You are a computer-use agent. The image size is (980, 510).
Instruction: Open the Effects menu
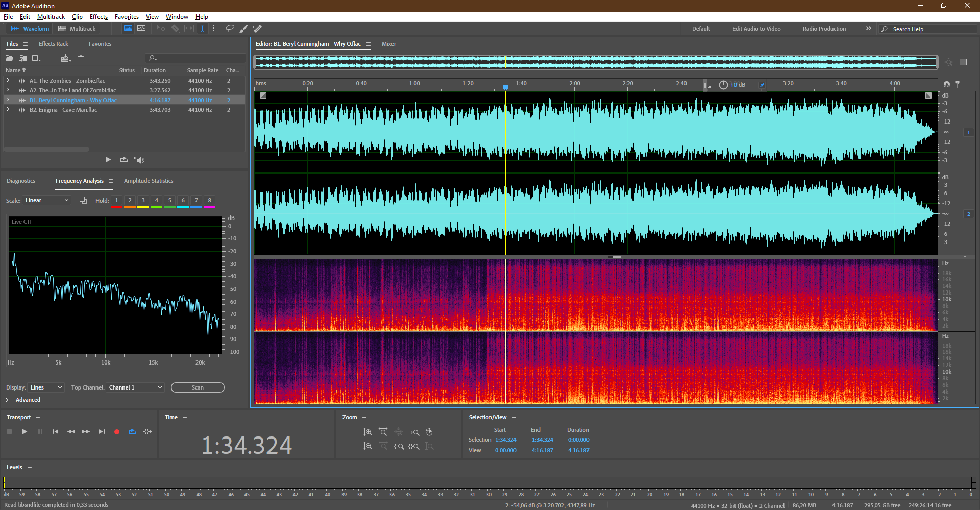99,17
